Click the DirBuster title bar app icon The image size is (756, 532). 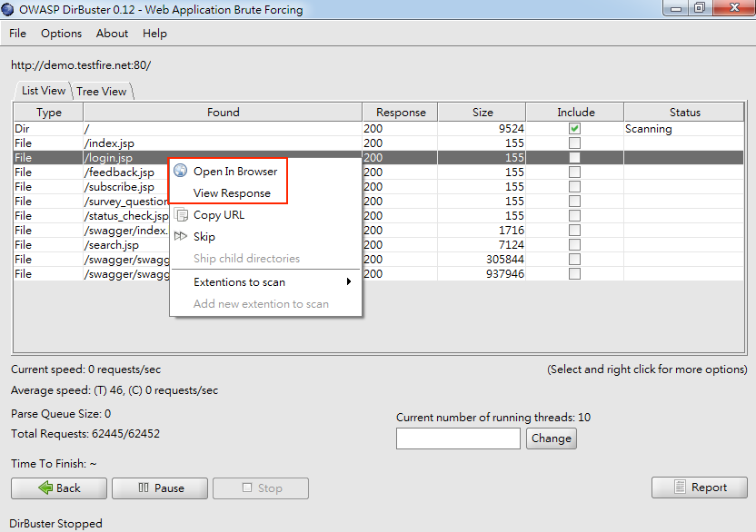point(7,9)
